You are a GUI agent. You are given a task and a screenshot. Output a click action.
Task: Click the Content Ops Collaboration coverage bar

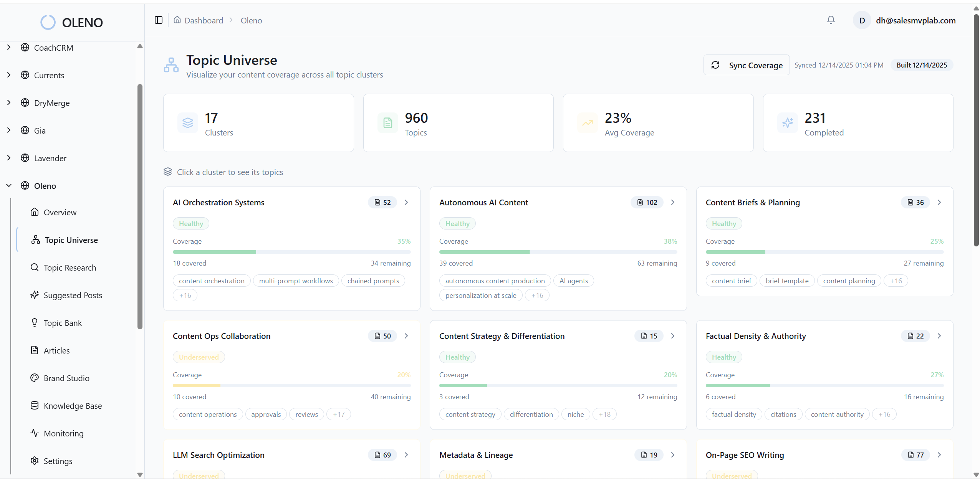(291, 385)
